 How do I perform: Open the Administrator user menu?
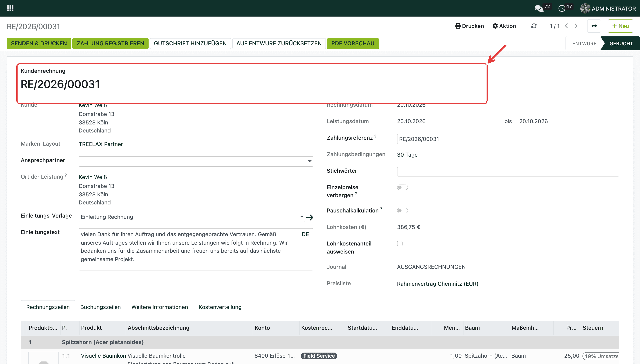[x=608, y=8]
